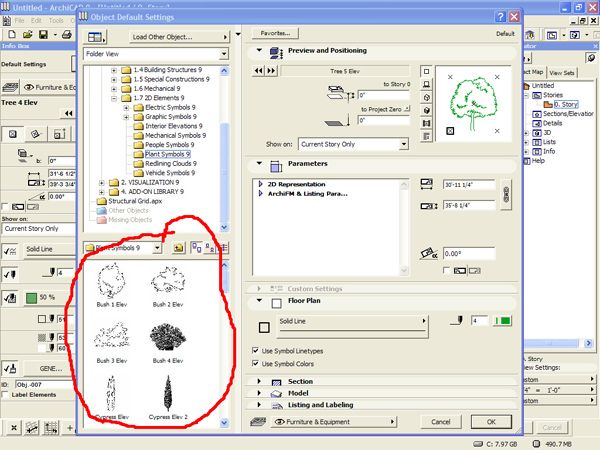Open the dialog Help question mark button
Viewport: 600px width, 450px height.
(x=500, y=17)
